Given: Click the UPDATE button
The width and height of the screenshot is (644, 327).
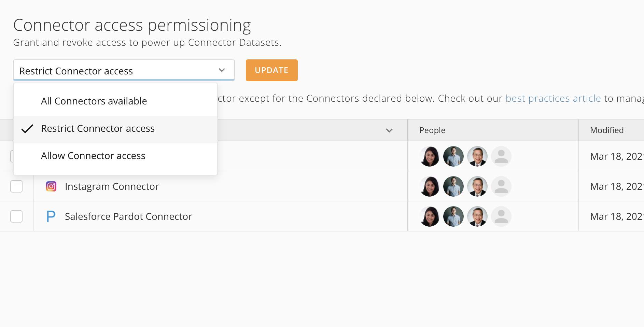Looking at the screenshot, I should (x=271, y=70).
